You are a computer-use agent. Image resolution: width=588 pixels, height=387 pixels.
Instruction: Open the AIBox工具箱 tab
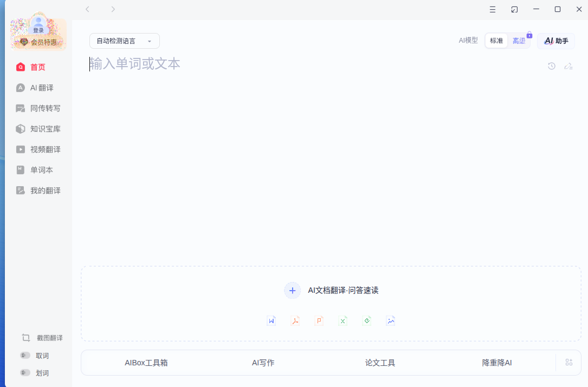146,363
